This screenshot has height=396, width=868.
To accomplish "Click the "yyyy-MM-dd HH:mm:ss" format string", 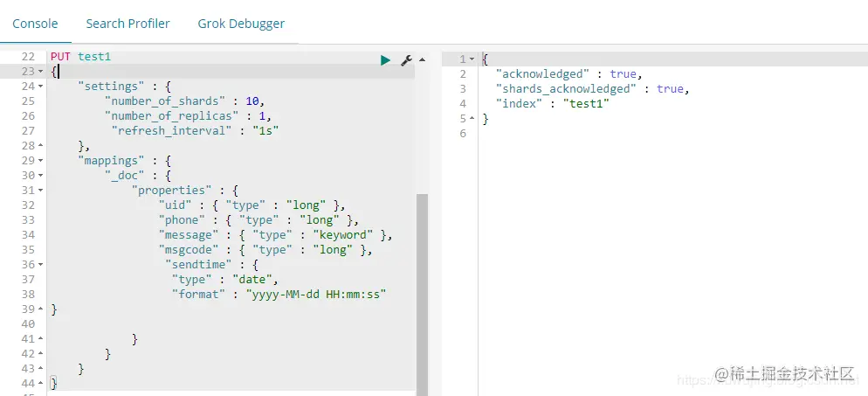I will 316,294.
